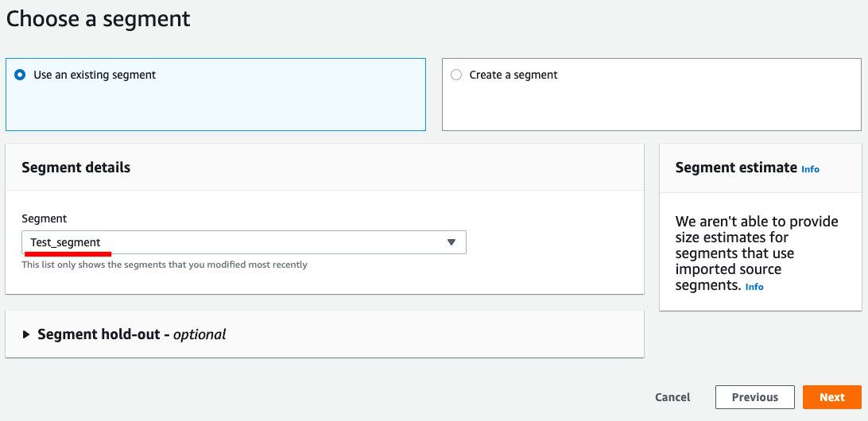
Task: Open Info link beside Segment estimate heading
Action: click(810, 169)
